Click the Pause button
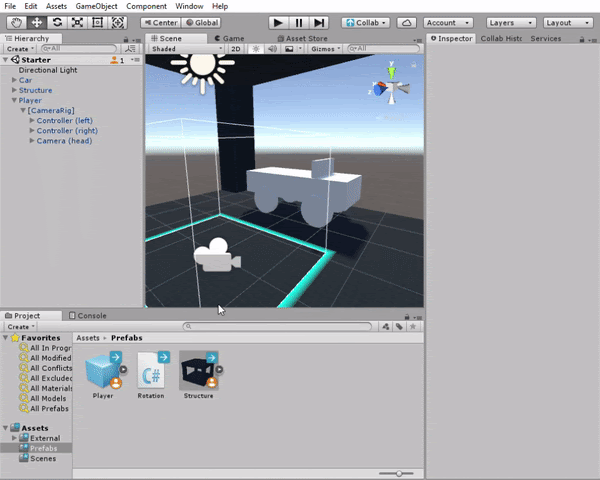 (x=298, y=23)
